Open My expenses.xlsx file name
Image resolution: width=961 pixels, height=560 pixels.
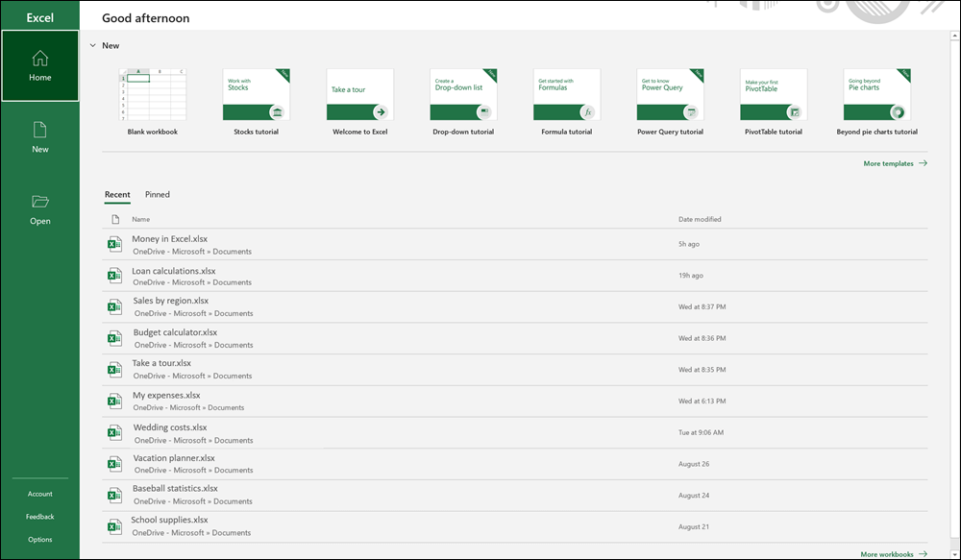(166, 396)
